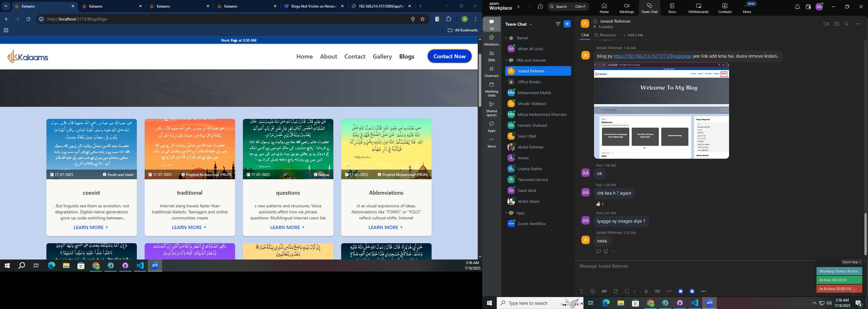Open the Chrome extensions puzzle icon
868x309 pixels.
click(448, 19)
